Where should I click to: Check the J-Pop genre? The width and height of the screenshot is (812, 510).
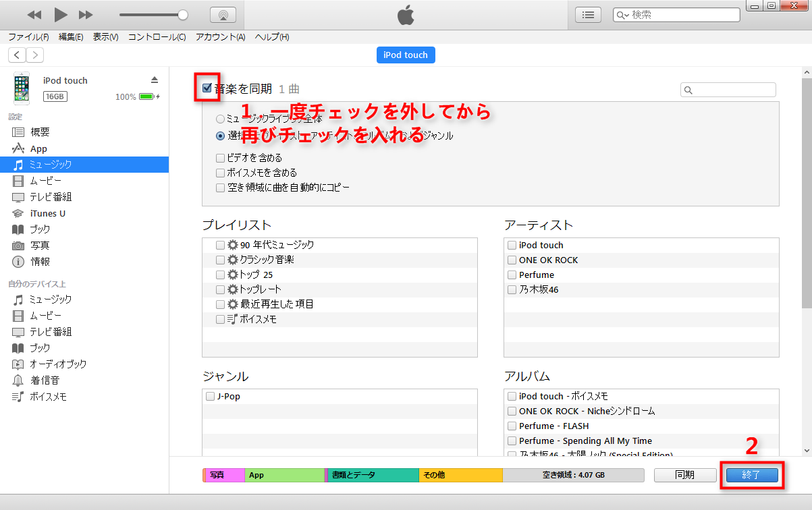pos(211,396)
